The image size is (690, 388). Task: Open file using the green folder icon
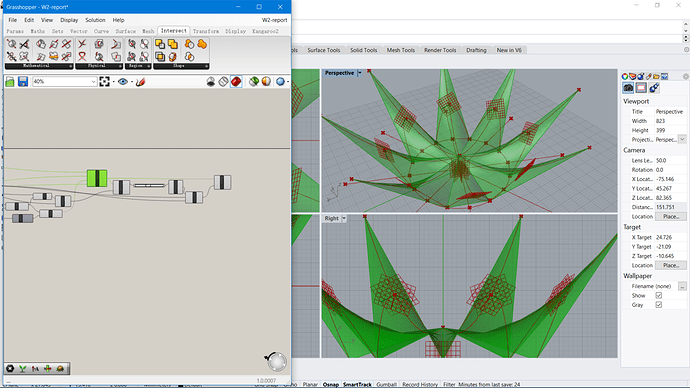[x=10, y=81]
